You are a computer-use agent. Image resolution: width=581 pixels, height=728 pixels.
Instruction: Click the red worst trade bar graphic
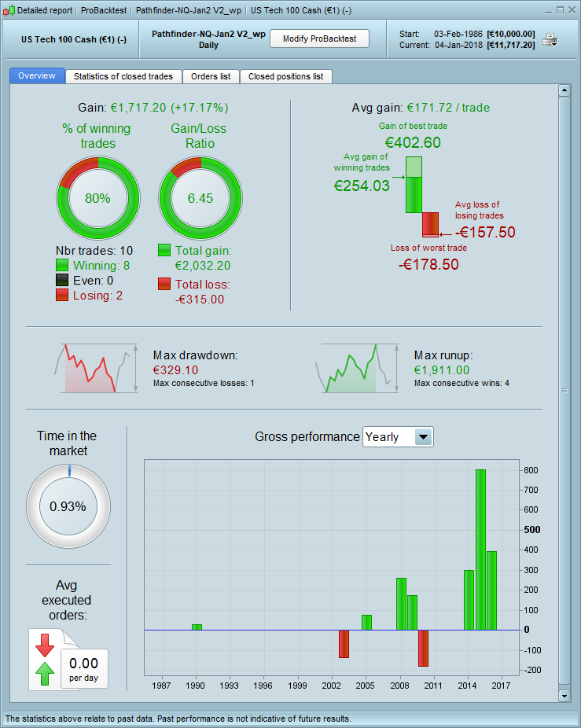click(x=430, y=225)
